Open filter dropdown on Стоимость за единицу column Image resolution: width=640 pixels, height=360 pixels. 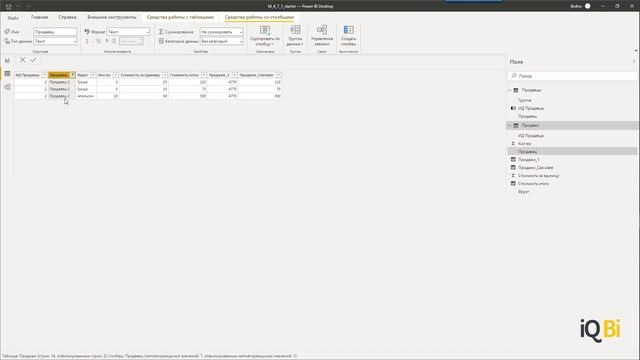(165, 75)
